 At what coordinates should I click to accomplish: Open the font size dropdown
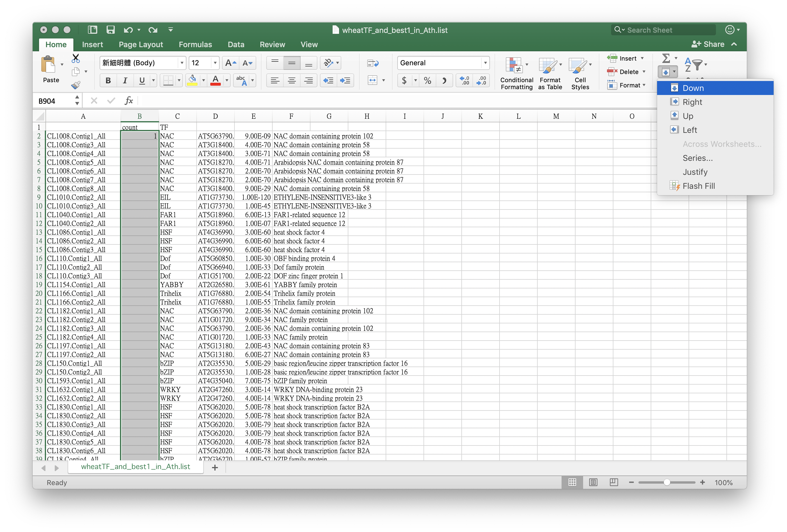(x=215, y=63)
